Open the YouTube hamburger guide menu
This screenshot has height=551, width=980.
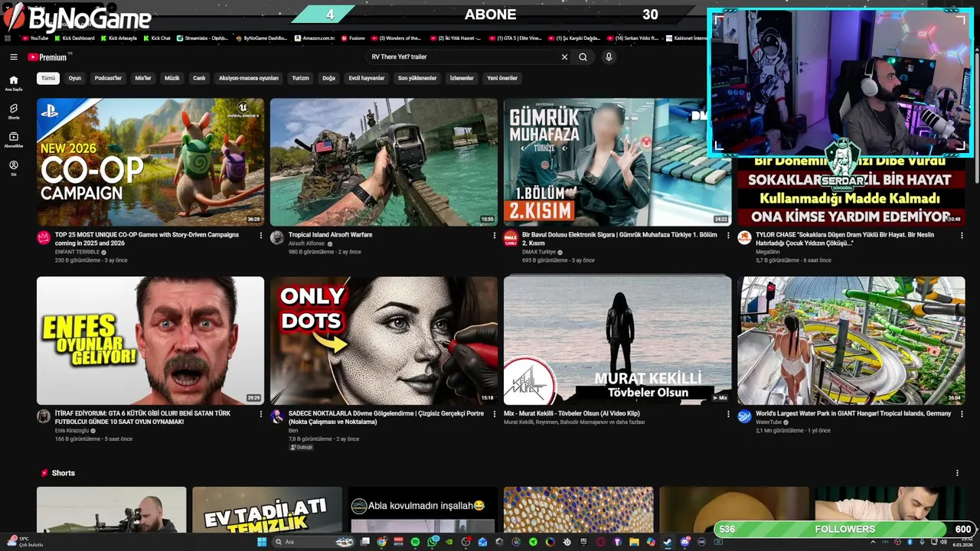click(13, 57)
